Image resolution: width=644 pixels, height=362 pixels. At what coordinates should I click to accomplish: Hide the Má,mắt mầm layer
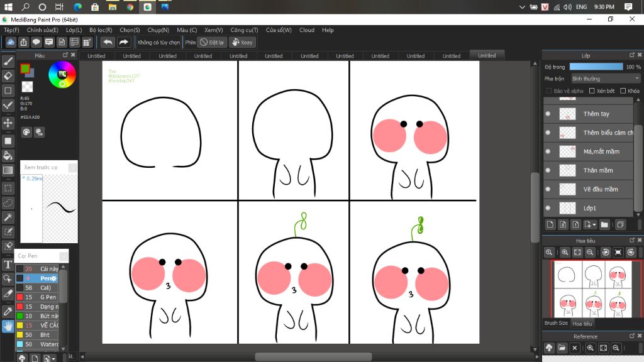click(x=548, y=151)
